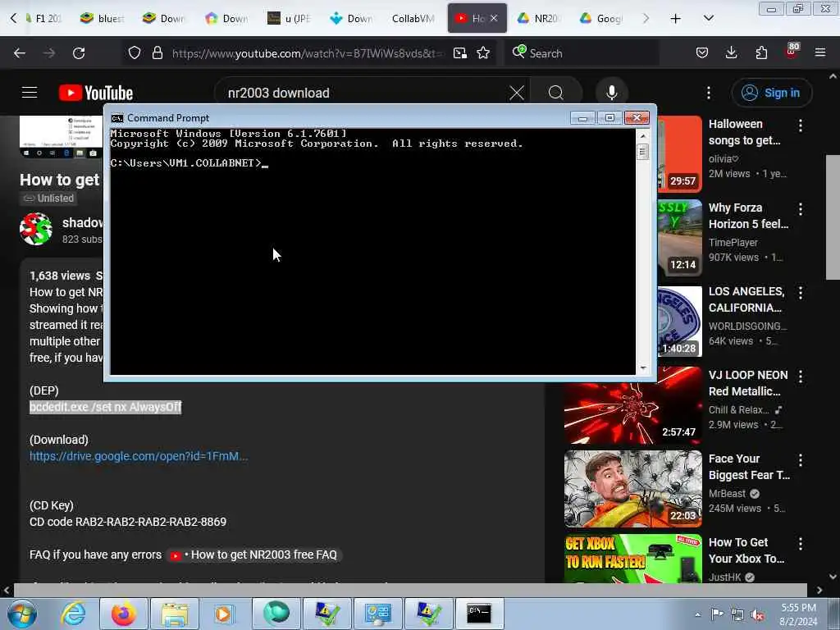The width and height of the screenshot is (840, 630).
Task: Select Command Prompt taskbar button
Action: point(479,614)
